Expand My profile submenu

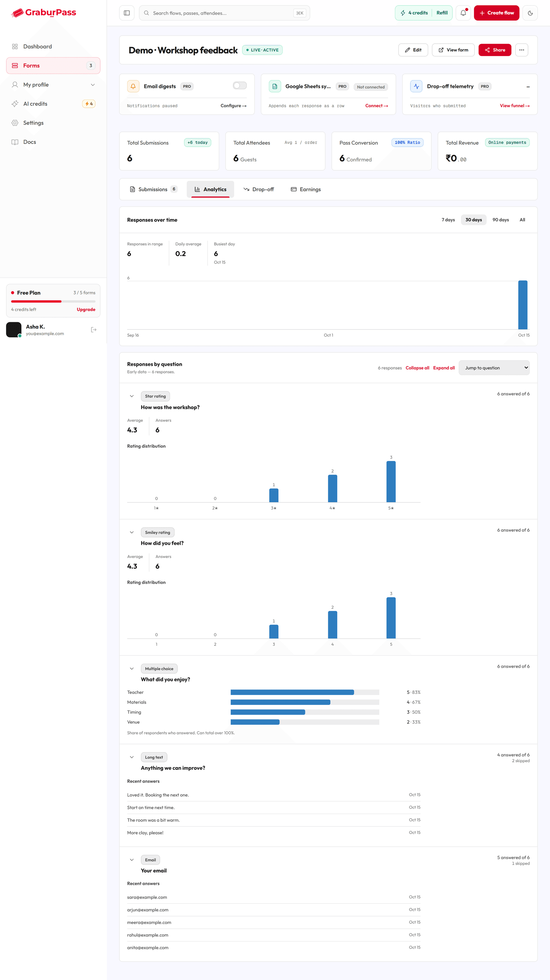(93, 85)
